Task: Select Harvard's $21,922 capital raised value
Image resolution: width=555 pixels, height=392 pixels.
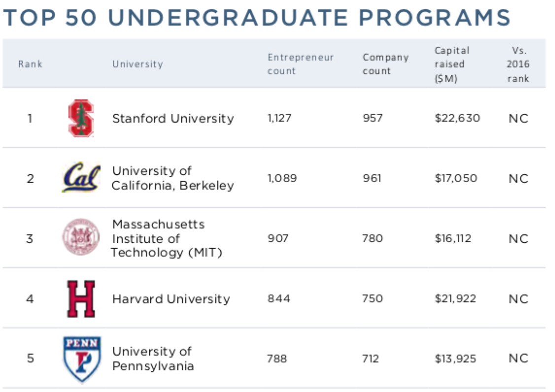Action: [455, 299]
